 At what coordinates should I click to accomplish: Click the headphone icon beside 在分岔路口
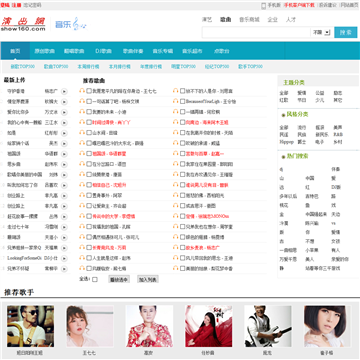(x=82, y=164)
